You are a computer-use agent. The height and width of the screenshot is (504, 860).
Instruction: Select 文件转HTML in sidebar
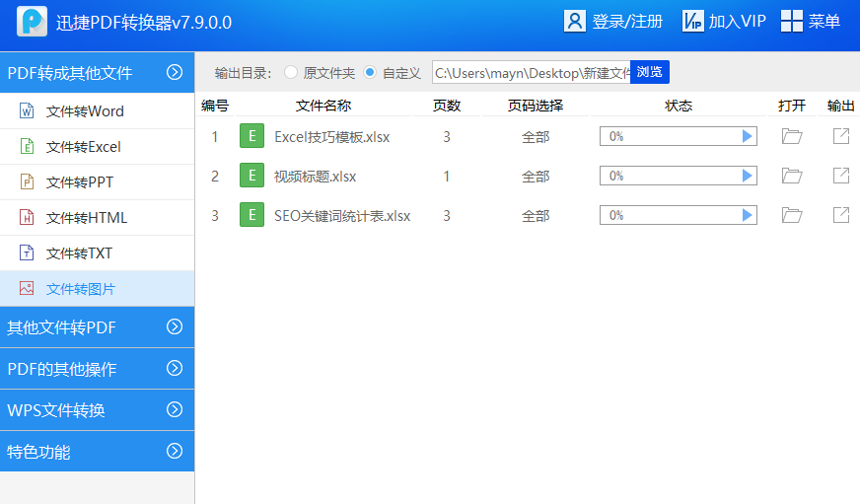point(97,217)
